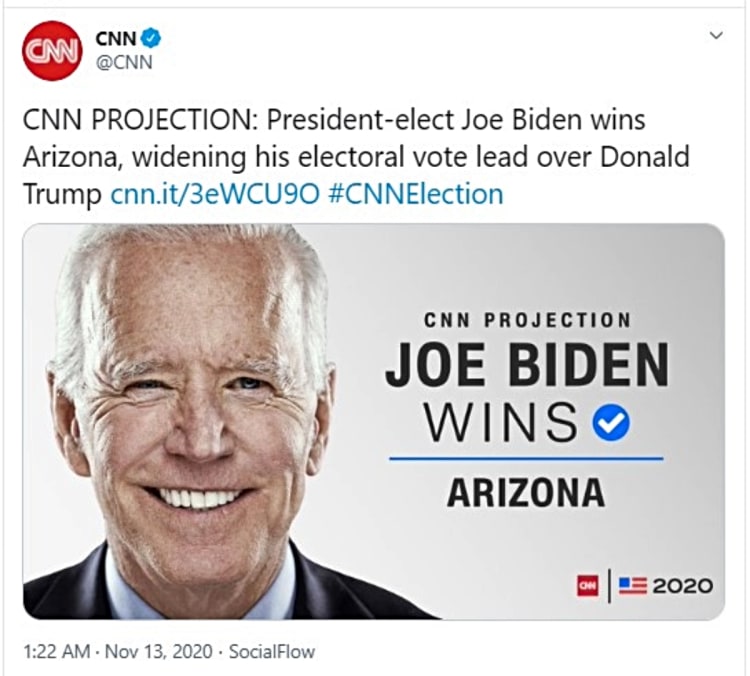This screenshot has width=750, height=676.
Task: Click the blue divider line above ARIZONA
Action: (x=525, y=459)
